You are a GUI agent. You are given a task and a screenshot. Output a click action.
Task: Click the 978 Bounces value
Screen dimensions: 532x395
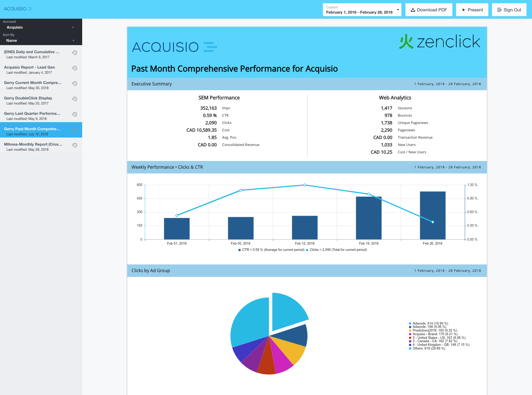tap(389, 116)
